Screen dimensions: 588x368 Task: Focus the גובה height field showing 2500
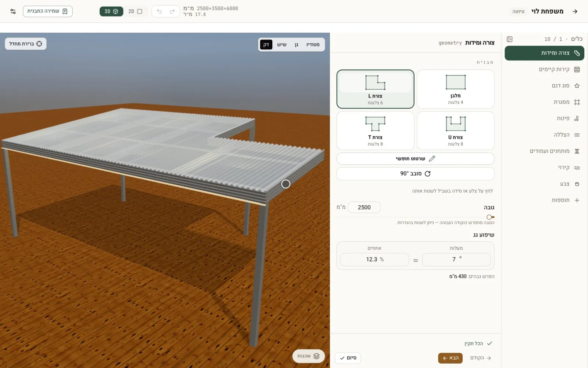364,207
